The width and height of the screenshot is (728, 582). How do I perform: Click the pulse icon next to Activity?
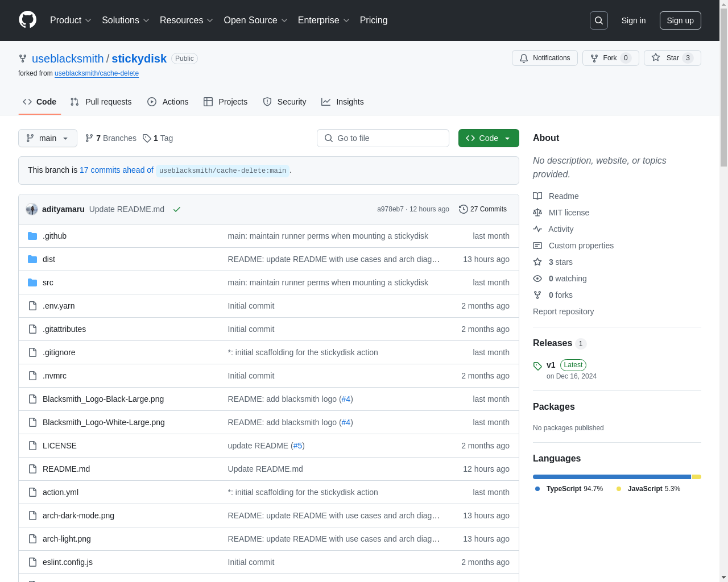(x=537, y=229)
